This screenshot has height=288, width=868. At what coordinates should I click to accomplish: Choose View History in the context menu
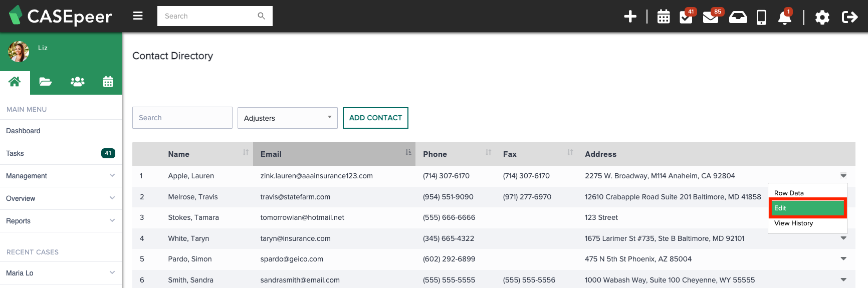[807, 223]
